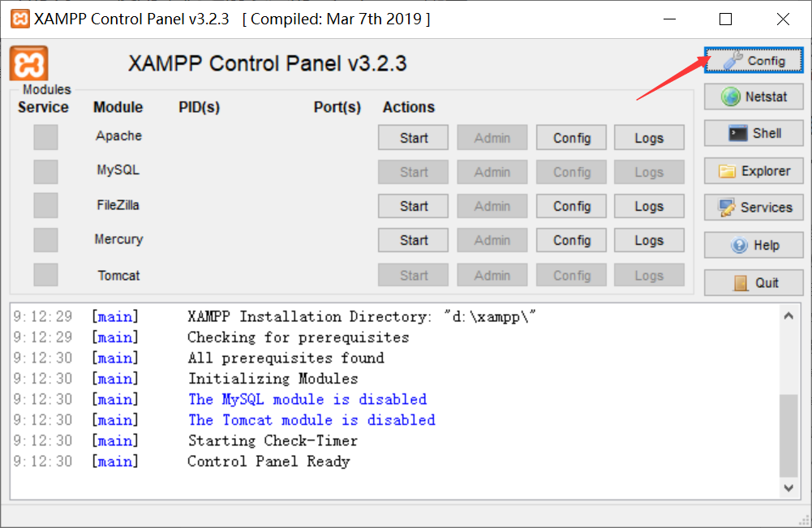Toggle the Mercury service checkbox
Viewport: 812px width, 528px height.
coord(45,240)
